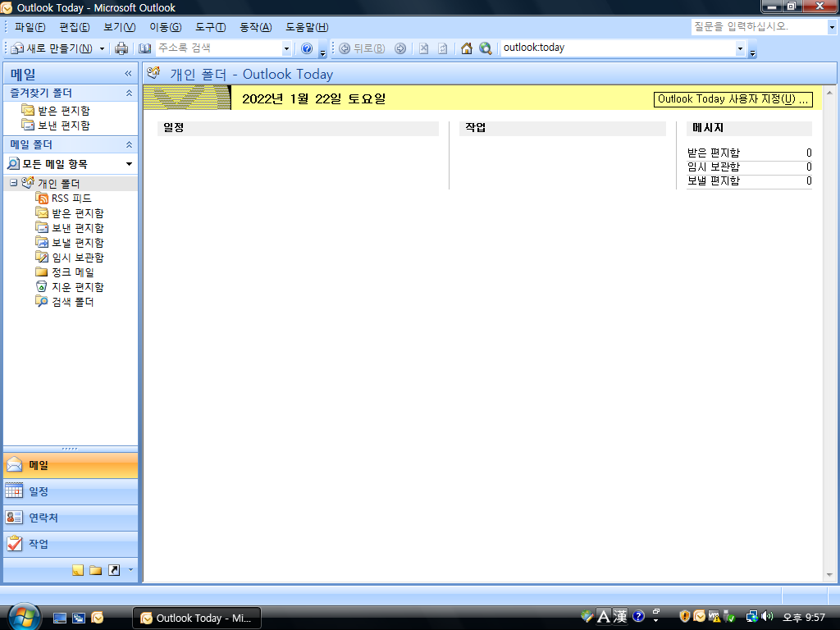This screenshot has width=840, height=630.
Task: Expand 모든 메일 항목 dropdown
Action: point(129,164)
